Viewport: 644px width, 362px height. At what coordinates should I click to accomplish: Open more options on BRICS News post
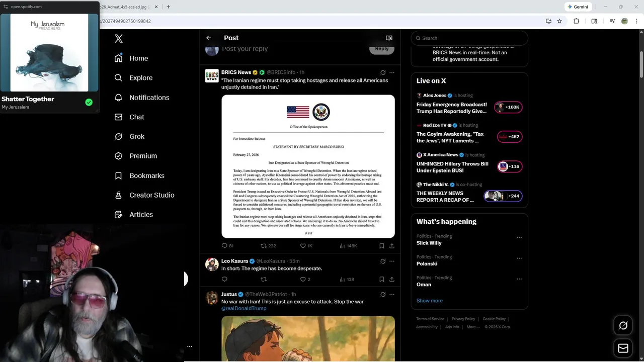[392, 72]
